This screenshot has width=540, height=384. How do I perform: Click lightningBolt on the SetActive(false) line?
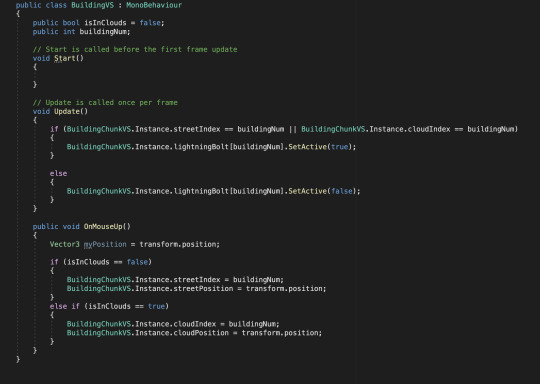tap(201, 191)
